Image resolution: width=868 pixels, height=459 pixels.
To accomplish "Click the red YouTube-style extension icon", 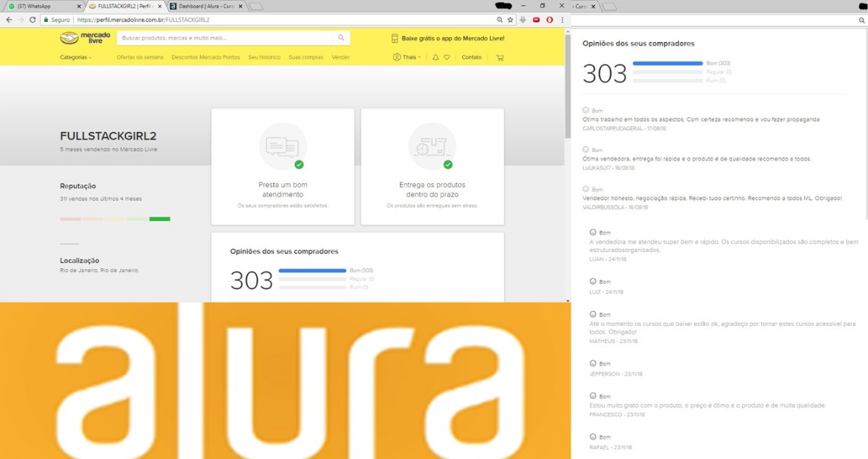I will point(536,20).
